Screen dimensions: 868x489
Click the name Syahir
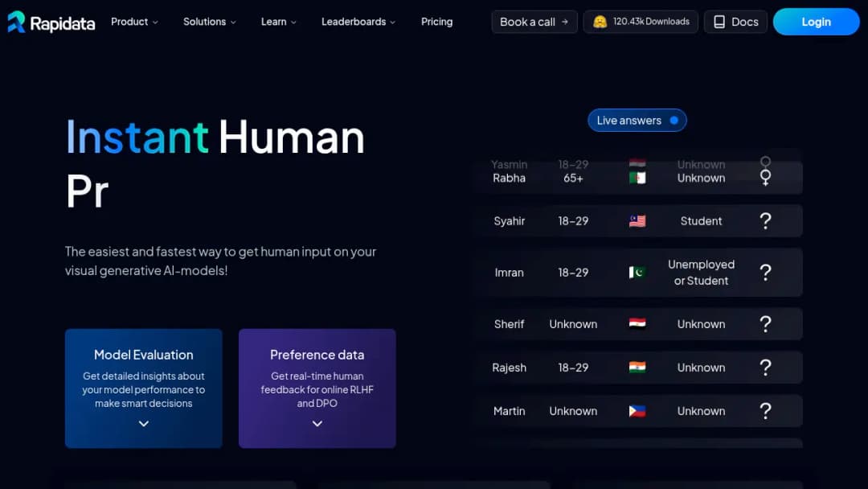510,221
